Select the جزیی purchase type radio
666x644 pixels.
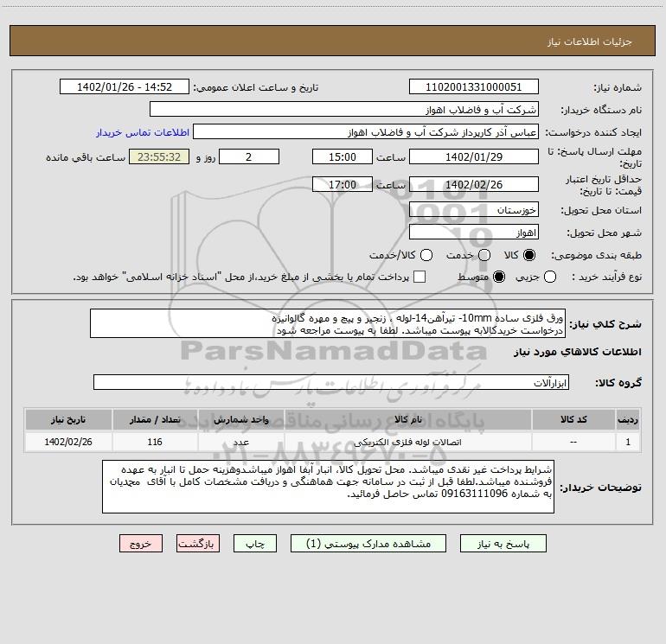pos(550,277)
